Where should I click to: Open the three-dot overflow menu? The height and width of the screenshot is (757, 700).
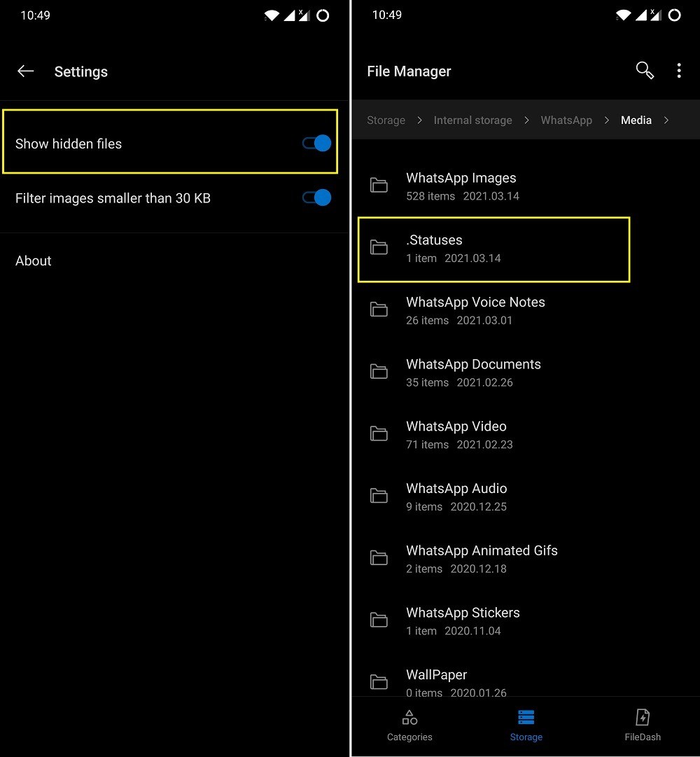pyautogui.click(x=678, y=70)
